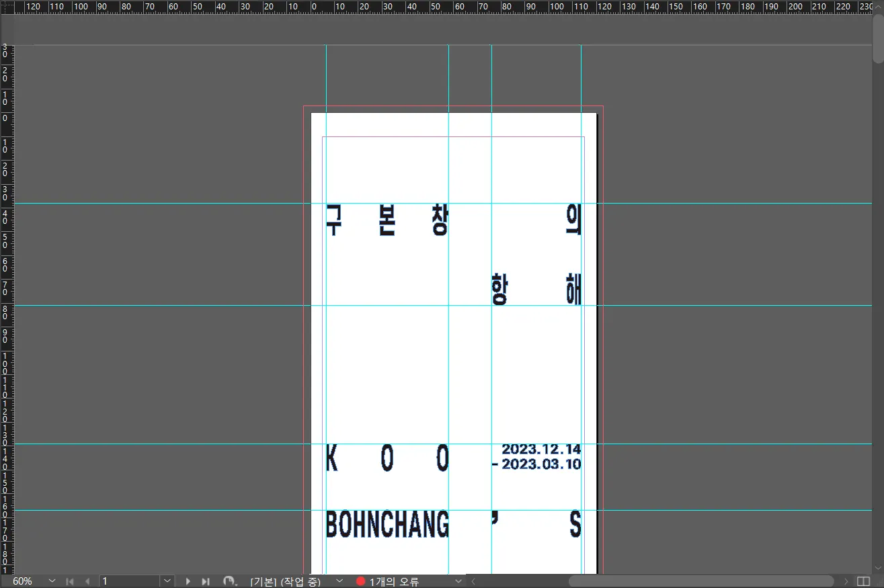Jump to the last page
The height and width of the screenshot is (588, 884).
206,581
